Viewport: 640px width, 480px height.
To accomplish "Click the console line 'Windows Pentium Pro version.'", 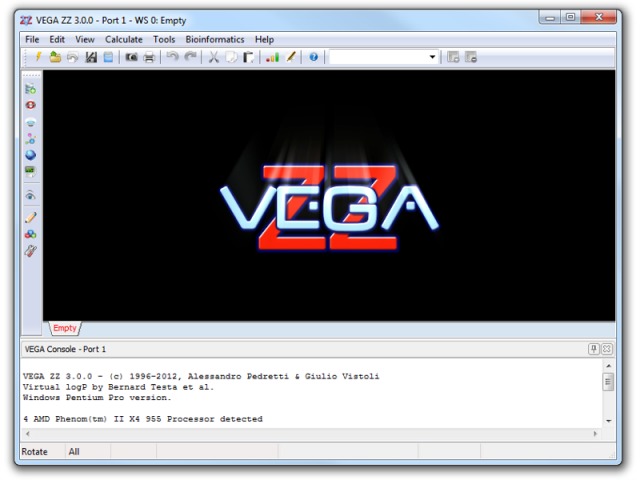I will tap(97, 398).
